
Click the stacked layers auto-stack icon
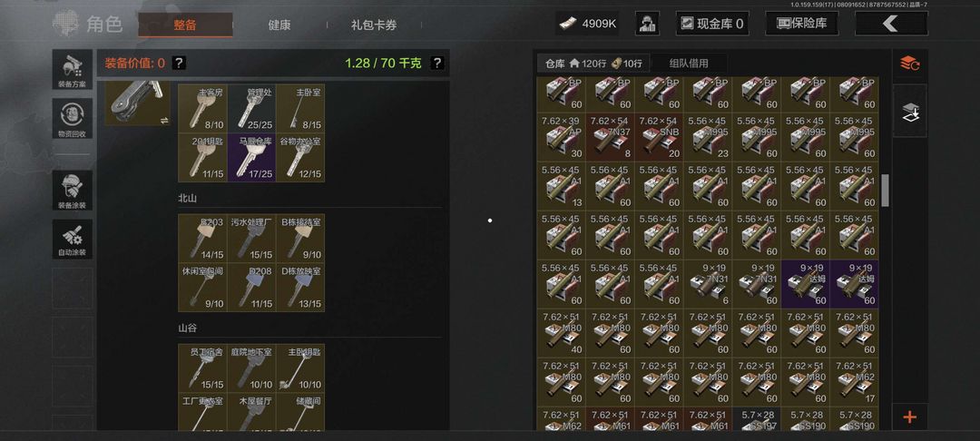[909, 112]
